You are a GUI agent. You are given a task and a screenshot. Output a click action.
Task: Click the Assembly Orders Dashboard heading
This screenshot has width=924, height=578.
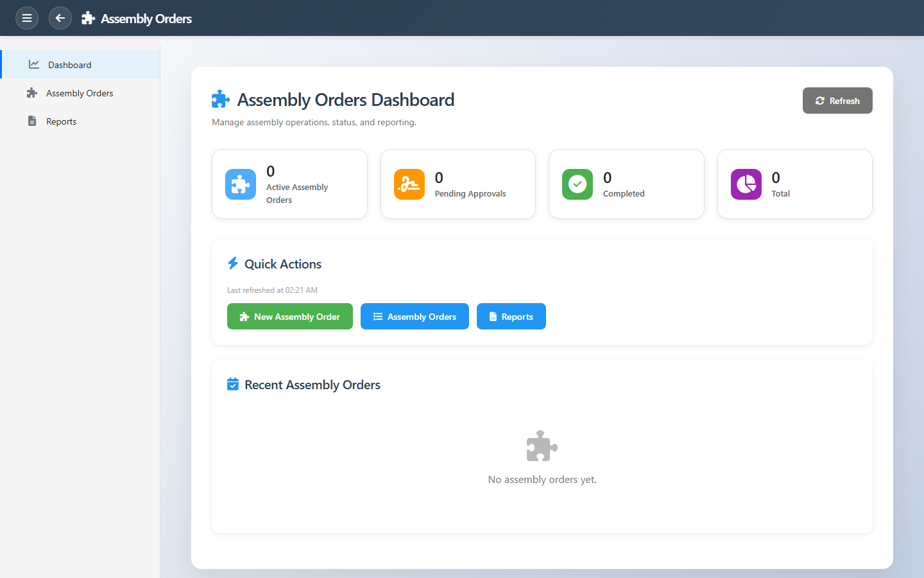click(345, 100)
